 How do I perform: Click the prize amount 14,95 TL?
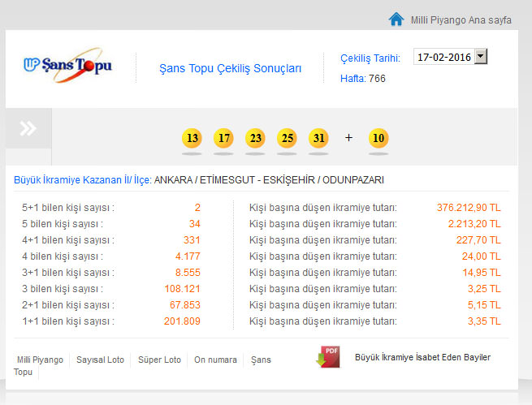coord(482,273)
